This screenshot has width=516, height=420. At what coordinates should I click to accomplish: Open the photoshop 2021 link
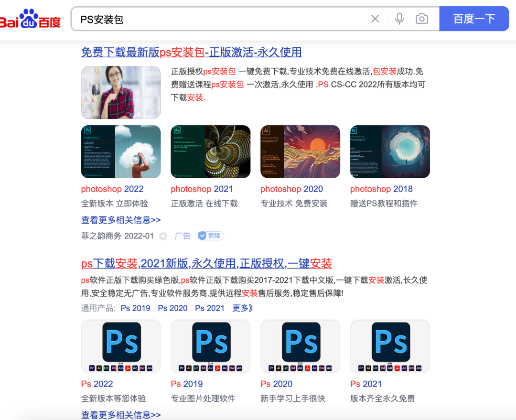(x=202, y=189)
